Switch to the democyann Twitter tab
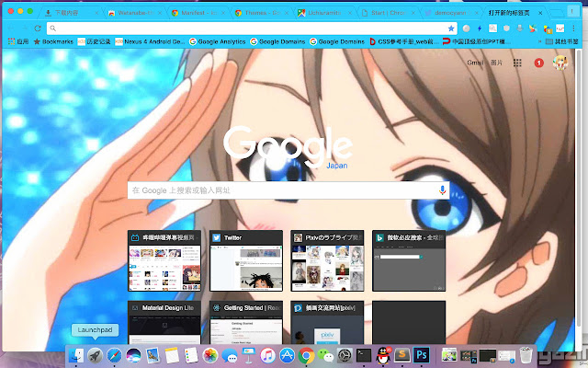588x368 pixels. coord(451,13)
